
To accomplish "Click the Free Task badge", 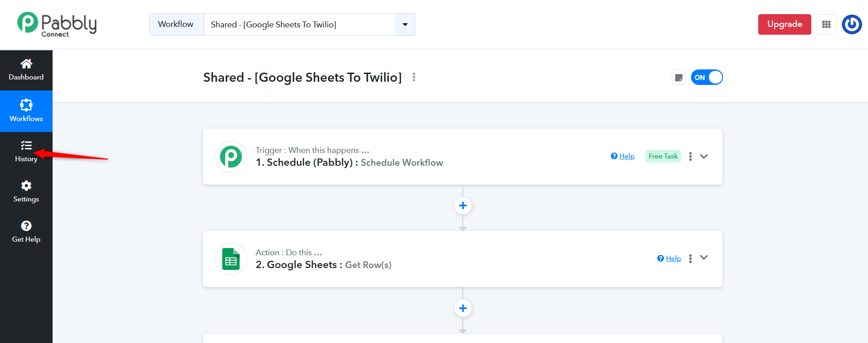I will pyautogui.click(x=663, y=156).
